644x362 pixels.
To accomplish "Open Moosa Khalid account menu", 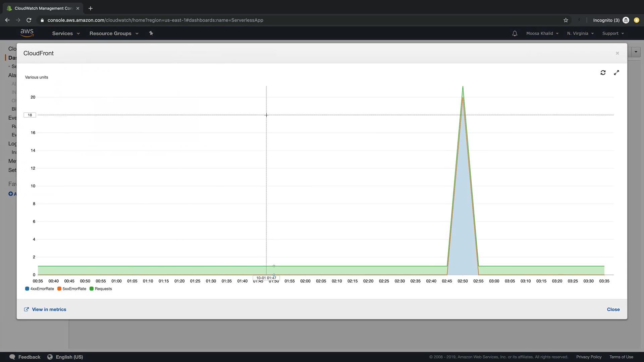I will [542, 34].
